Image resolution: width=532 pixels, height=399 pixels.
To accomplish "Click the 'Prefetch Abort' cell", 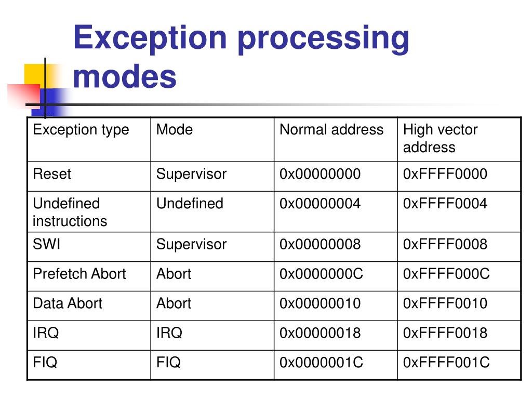I will pos(89,276).
